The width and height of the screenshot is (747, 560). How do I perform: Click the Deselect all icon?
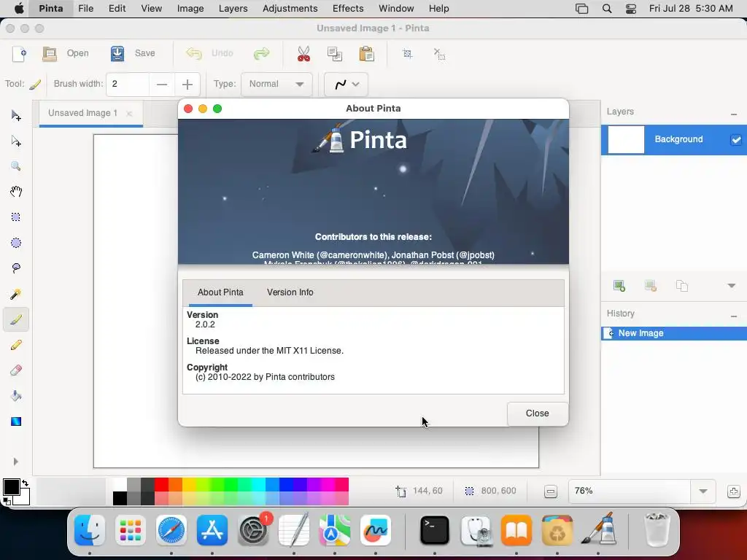439,53
